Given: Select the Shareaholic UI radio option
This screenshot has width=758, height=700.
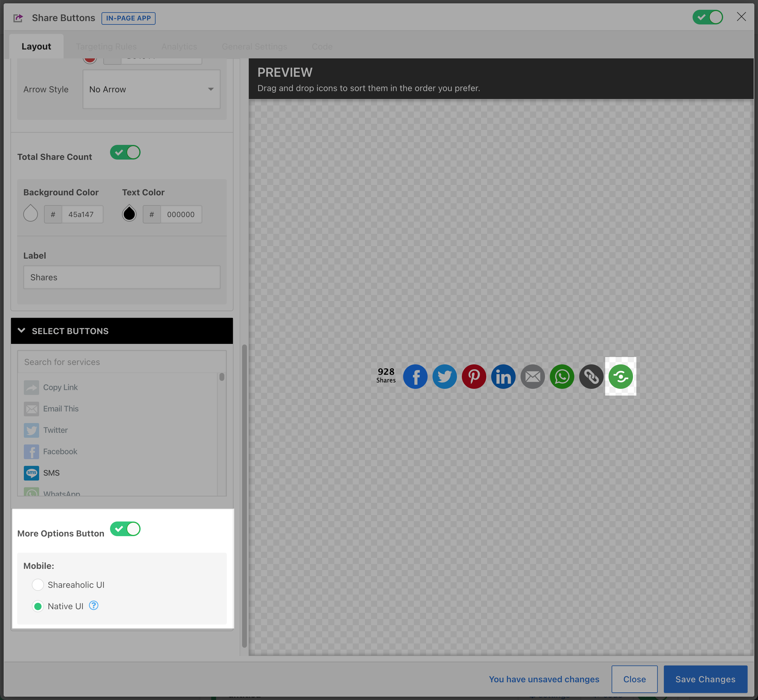Looking at the screenshot, I should (x=38, y=585).
